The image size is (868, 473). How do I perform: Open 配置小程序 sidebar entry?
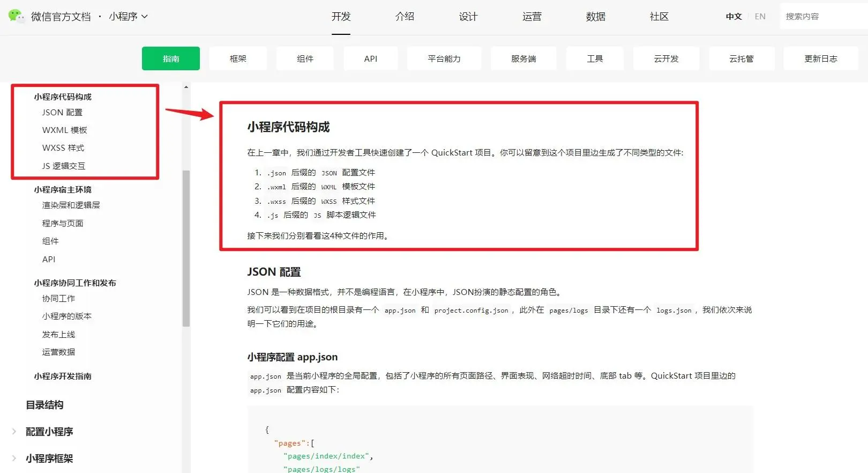[49, 432]
